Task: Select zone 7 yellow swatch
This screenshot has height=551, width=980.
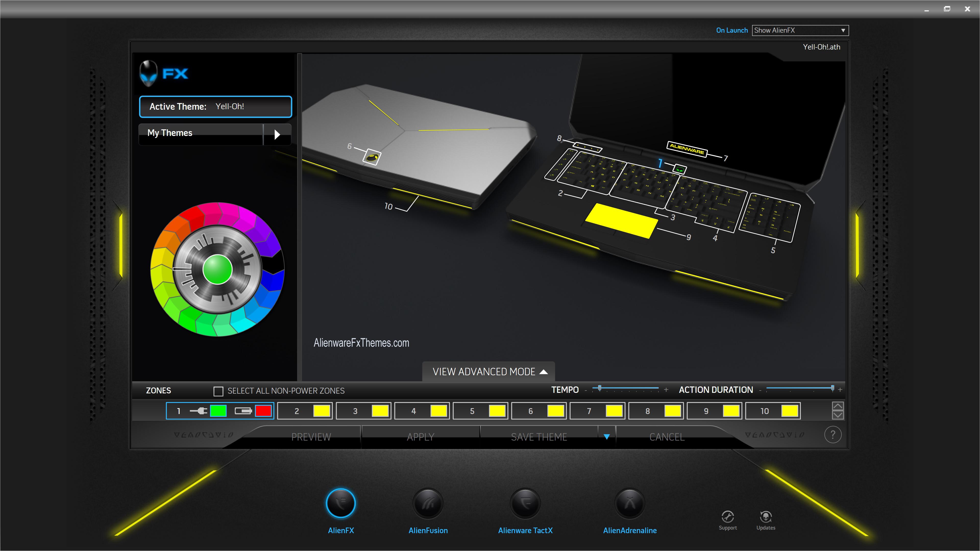Action: pos(614,411)
